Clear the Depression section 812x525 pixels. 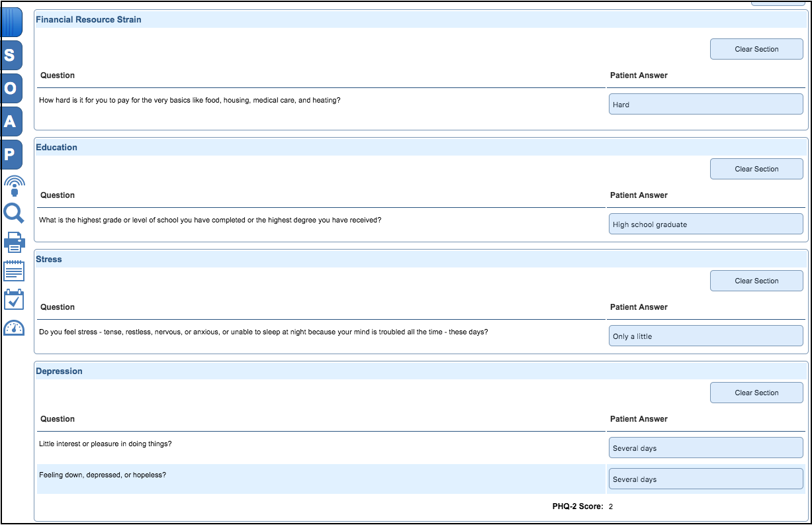coord(756,393)
